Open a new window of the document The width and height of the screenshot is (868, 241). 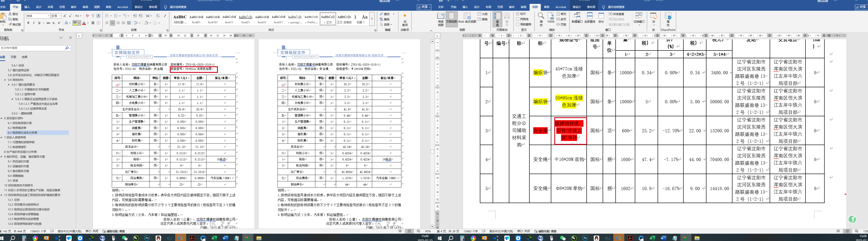click(577, 18)
